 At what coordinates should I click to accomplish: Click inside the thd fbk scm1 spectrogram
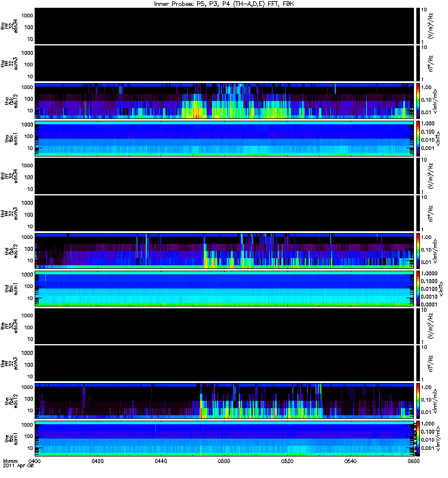225,289
